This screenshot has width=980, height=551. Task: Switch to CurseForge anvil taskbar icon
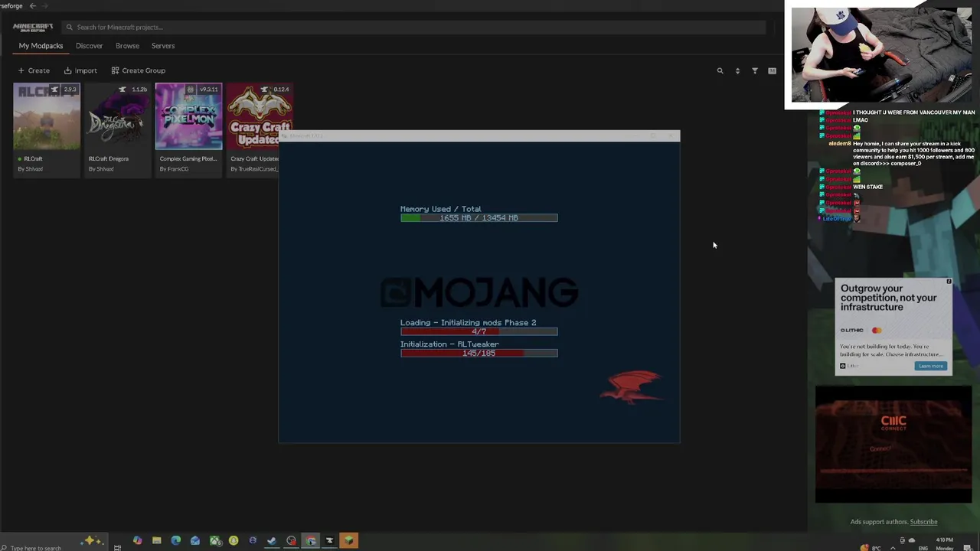pyautogui.click(x=329, y=541)
